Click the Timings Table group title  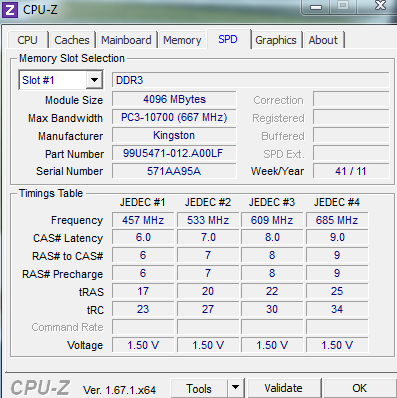(x=51, y=193)
